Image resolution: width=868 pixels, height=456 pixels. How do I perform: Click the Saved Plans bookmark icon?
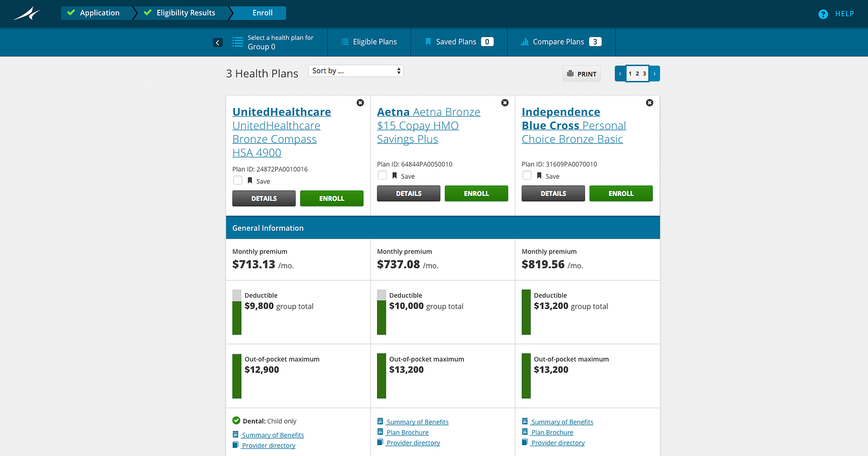tap(428, 42)
